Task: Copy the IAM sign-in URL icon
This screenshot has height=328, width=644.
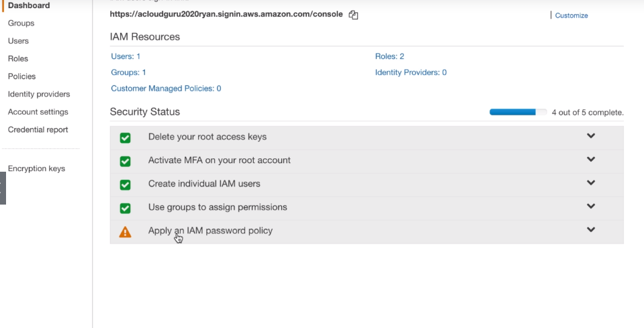Action: 354,15
